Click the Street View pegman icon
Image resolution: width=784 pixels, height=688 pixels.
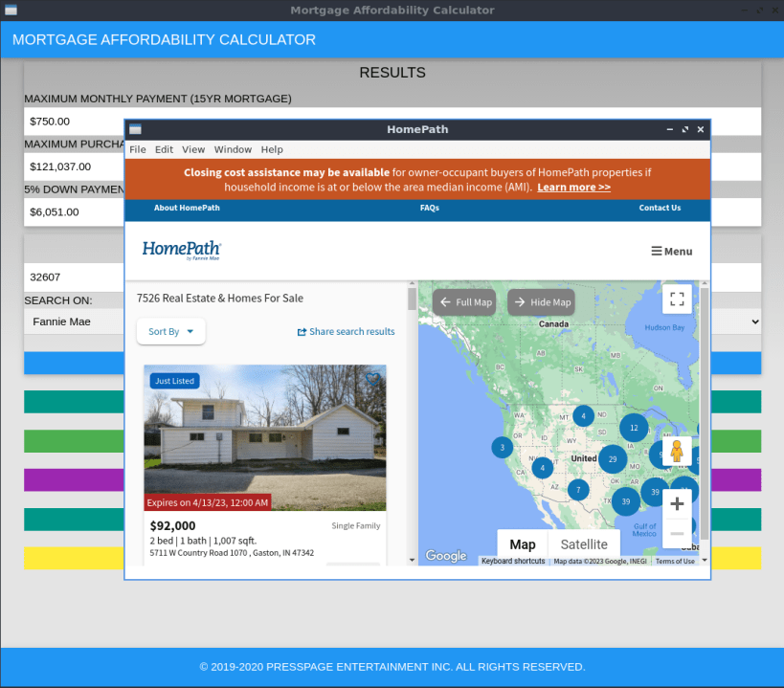(677, 452)
